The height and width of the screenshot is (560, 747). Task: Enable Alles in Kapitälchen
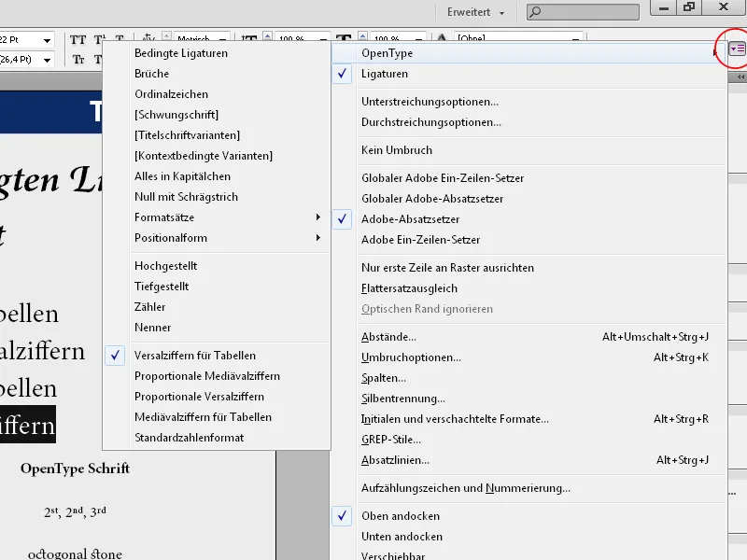(217, 176)
